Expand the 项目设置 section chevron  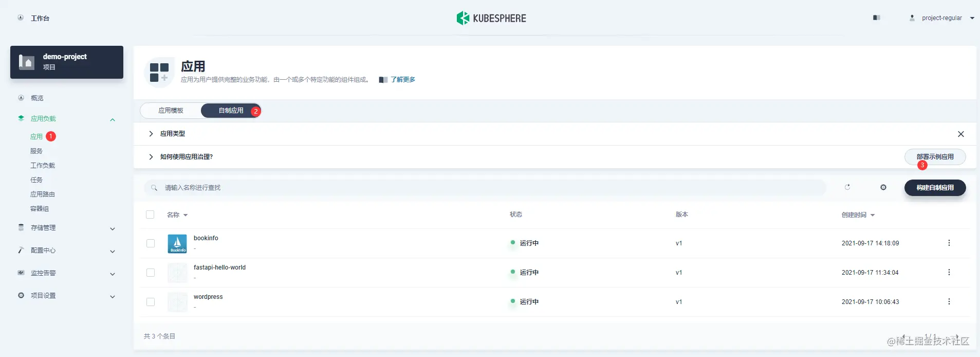point(113,297)
